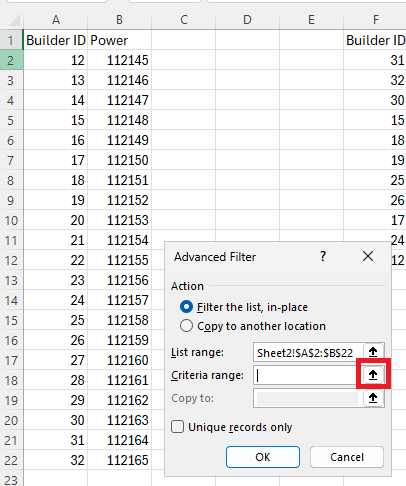
Task: Confirm filter with OK button
Action: (x=263, y=457)
